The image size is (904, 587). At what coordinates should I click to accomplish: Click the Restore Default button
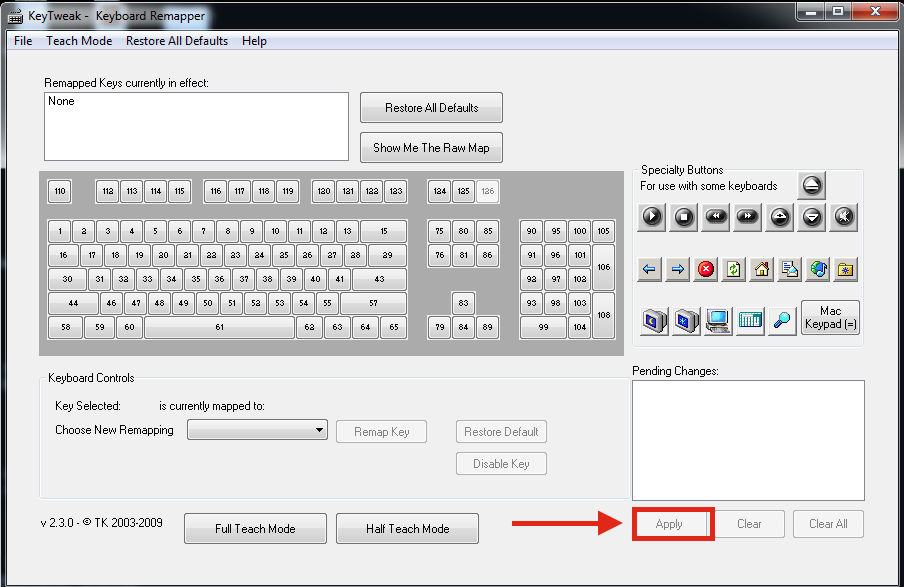click(x=501, y=431)
